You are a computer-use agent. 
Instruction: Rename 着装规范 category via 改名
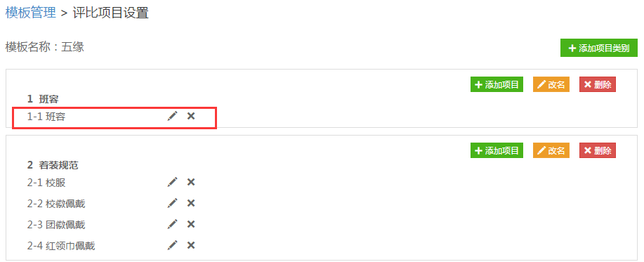tap(551, 150)
